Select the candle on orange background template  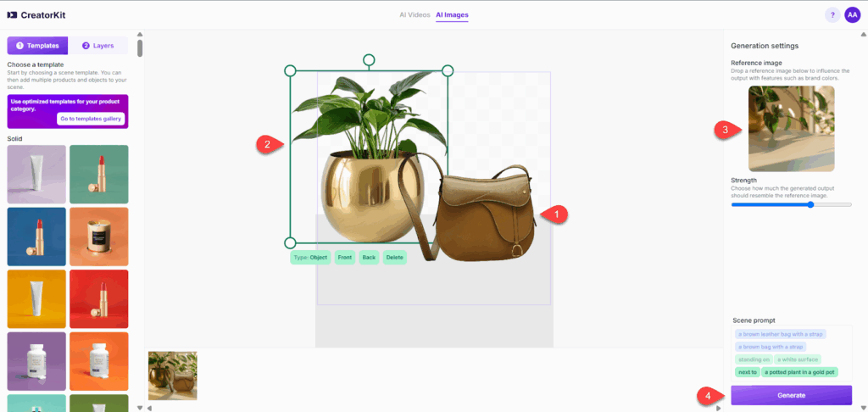point(98,237)
